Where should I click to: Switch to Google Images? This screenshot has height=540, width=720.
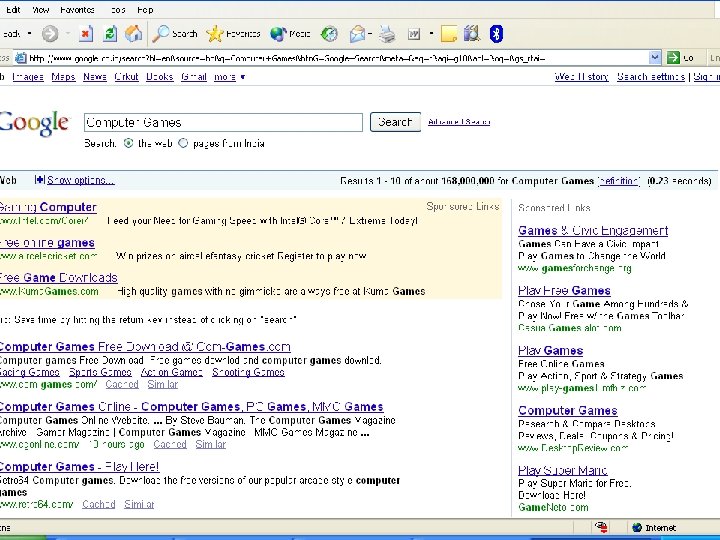(28, 77)
